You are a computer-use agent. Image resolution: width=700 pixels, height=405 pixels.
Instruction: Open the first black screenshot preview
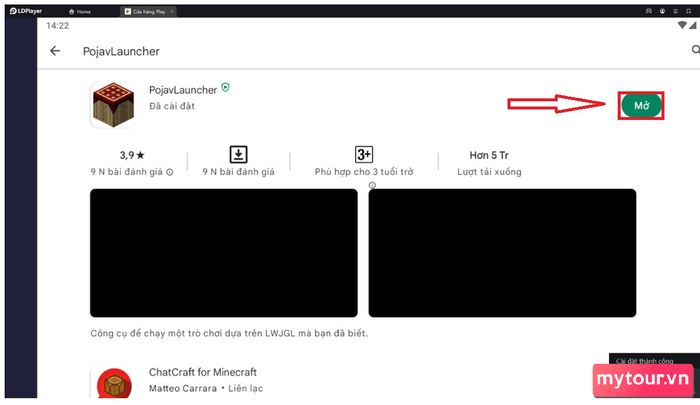click(x=224, y=253)
